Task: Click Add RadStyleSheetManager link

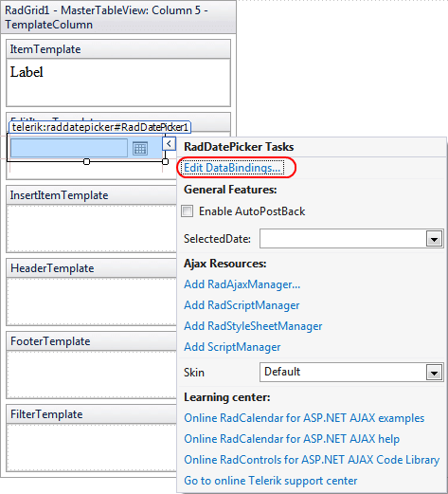Action: pyautogui.click(x=253, y=326)
